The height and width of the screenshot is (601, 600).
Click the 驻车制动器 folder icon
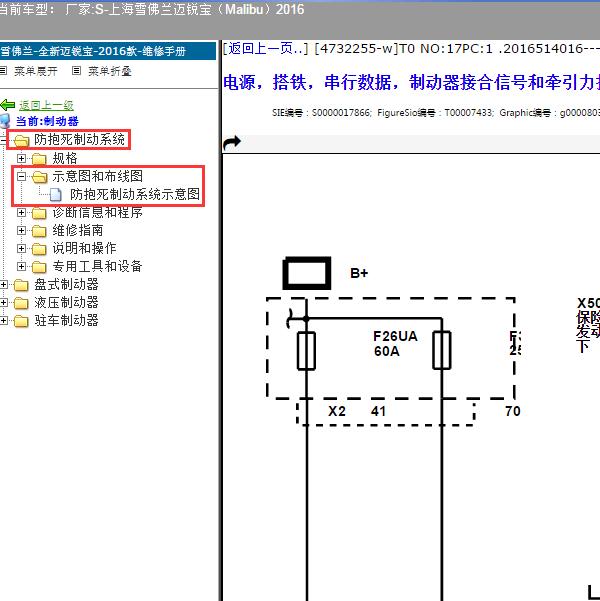click(x=21, y=321)
